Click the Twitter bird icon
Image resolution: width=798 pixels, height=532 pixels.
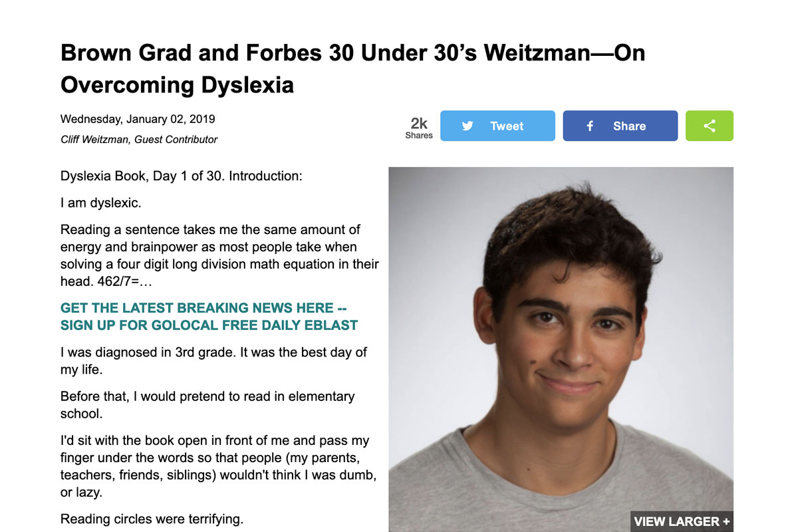coord(467,126)
